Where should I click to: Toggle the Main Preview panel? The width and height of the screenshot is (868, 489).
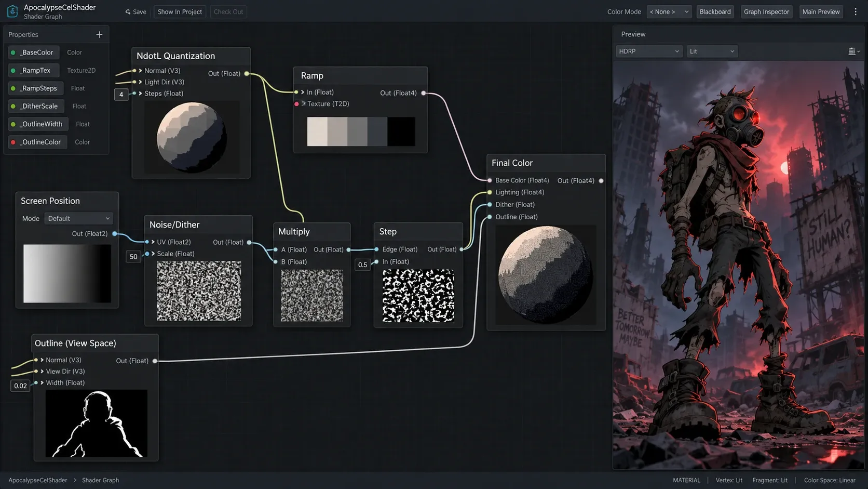821,11
